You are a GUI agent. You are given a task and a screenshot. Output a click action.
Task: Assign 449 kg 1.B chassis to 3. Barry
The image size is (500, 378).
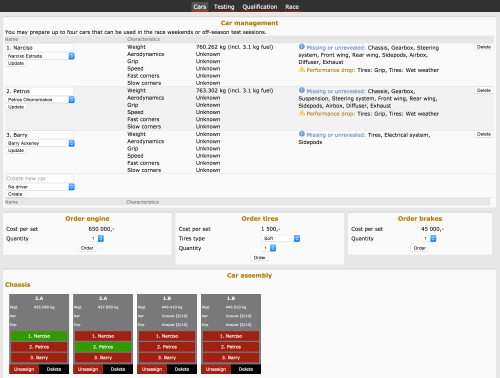(x=167, y=358)
